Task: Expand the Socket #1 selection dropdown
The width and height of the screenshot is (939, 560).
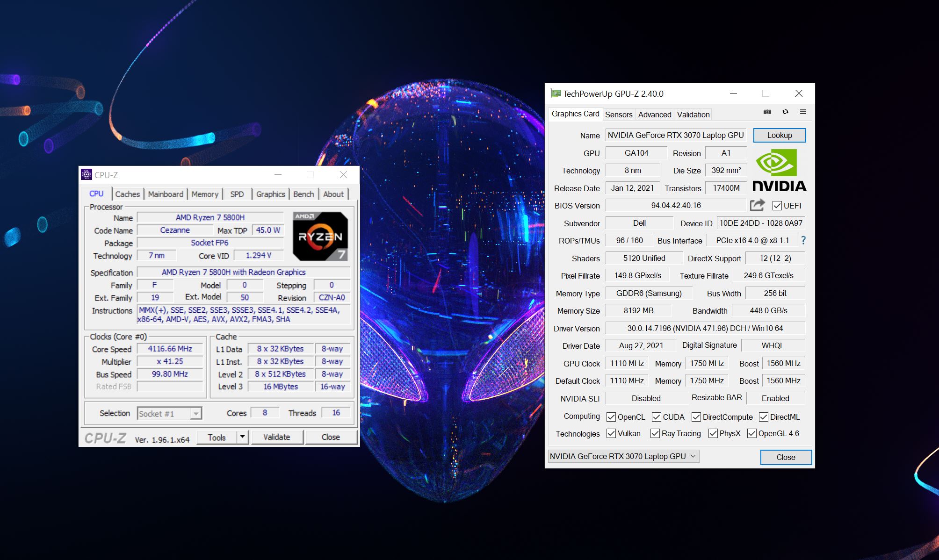Action: (x=196, y=414)
